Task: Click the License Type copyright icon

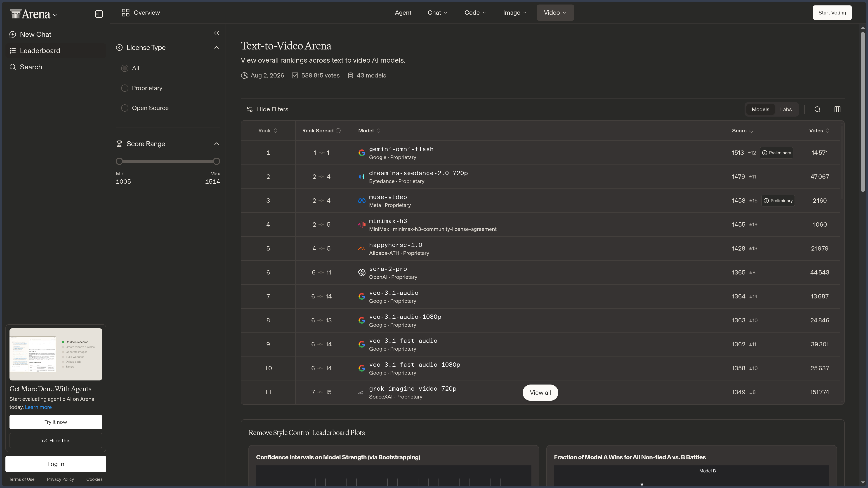Action: coord(119,47)
